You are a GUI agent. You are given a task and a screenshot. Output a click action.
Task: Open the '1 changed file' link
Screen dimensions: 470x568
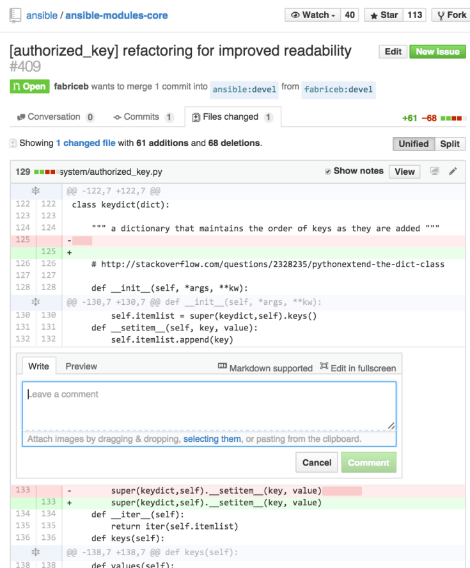86,143
